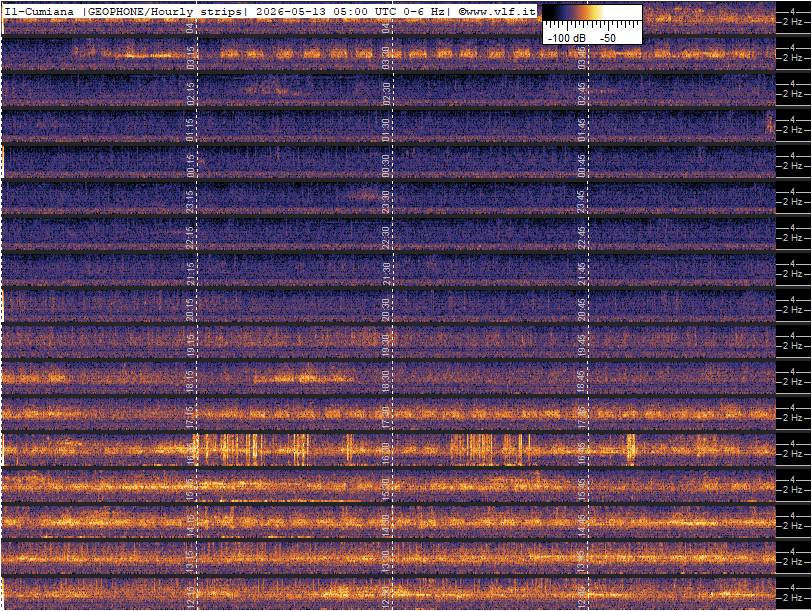Click the 23:30 time marker
Viewport: 812px width, 611px height.
pos(386,201)
